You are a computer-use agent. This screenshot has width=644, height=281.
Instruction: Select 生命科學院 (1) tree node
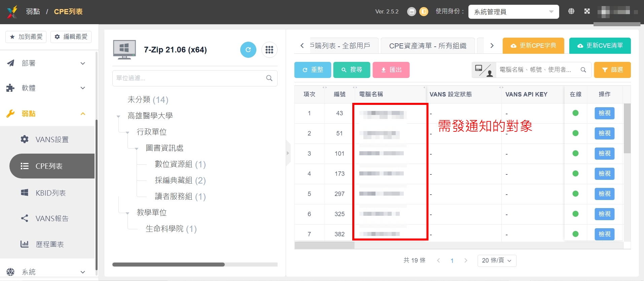click(171, 229)
